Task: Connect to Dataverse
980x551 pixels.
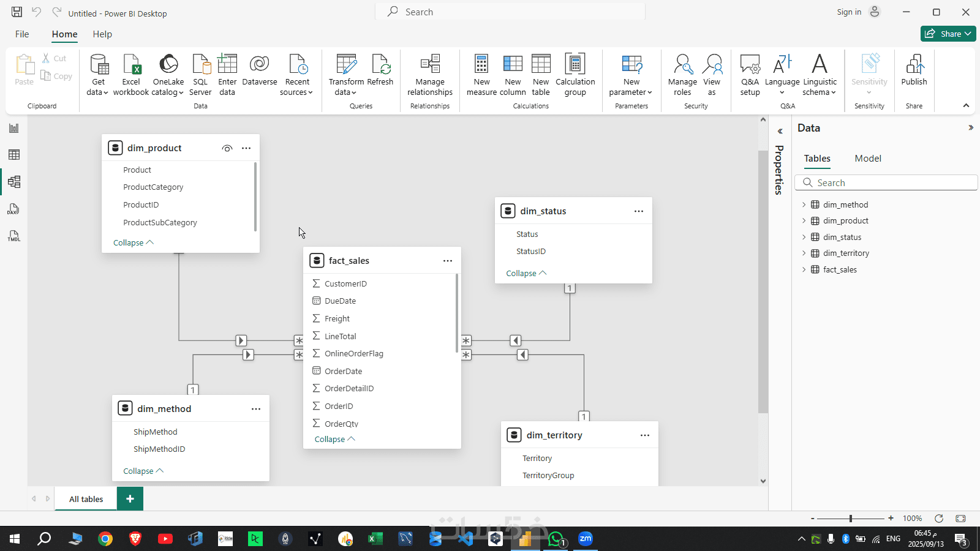Action: (260, 70)
